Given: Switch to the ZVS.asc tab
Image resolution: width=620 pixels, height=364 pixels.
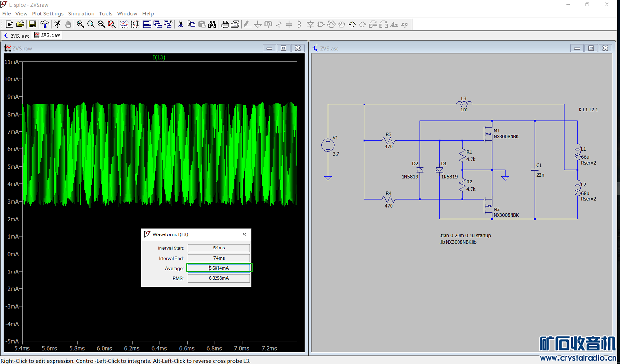Looking at the screenshot, I should [17, 36].
